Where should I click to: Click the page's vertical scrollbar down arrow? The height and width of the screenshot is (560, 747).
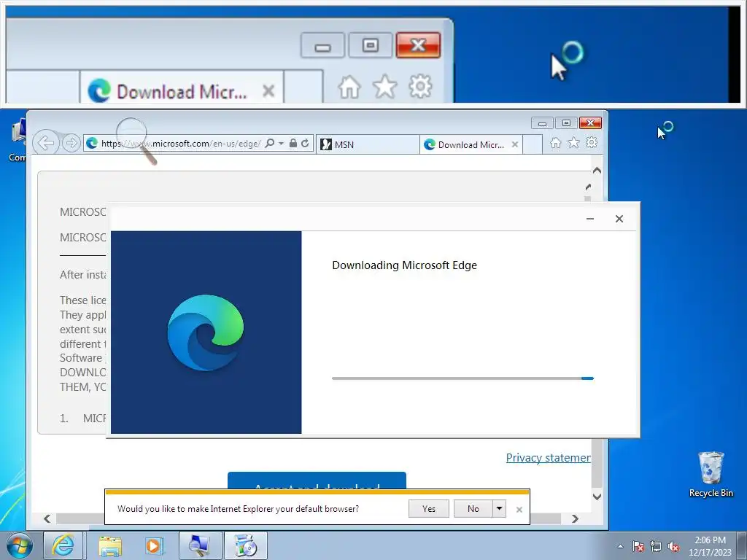coord(597,497)
